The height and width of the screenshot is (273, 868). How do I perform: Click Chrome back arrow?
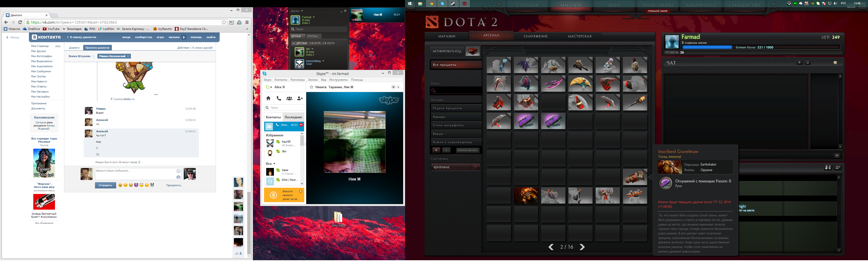coord(6,22)
